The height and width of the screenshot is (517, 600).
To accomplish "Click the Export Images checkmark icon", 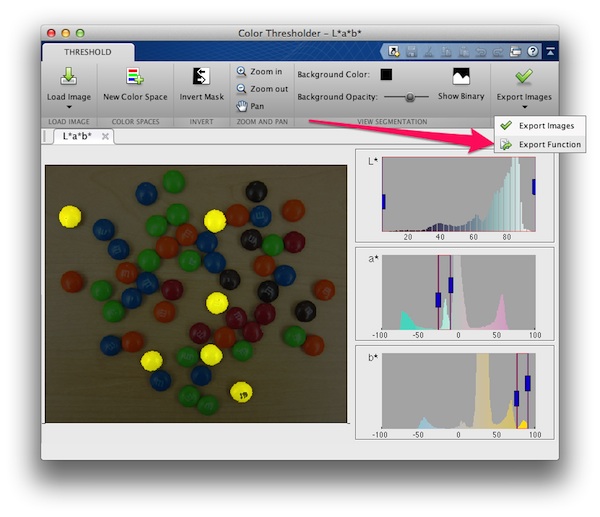I will [524, 77].
